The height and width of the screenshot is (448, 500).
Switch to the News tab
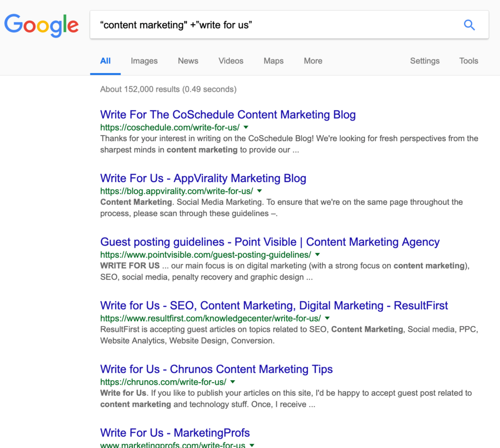coord(188,61)
